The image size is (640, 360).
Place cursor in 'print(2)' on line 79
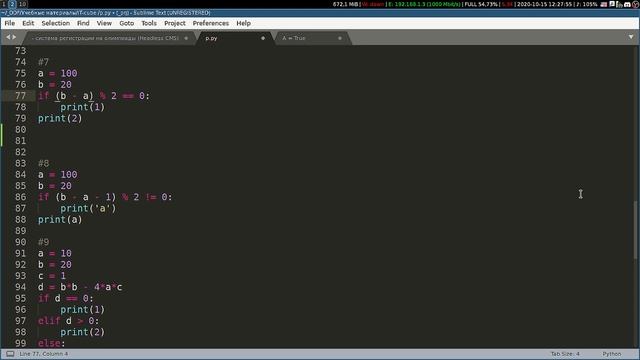(60, 118)
